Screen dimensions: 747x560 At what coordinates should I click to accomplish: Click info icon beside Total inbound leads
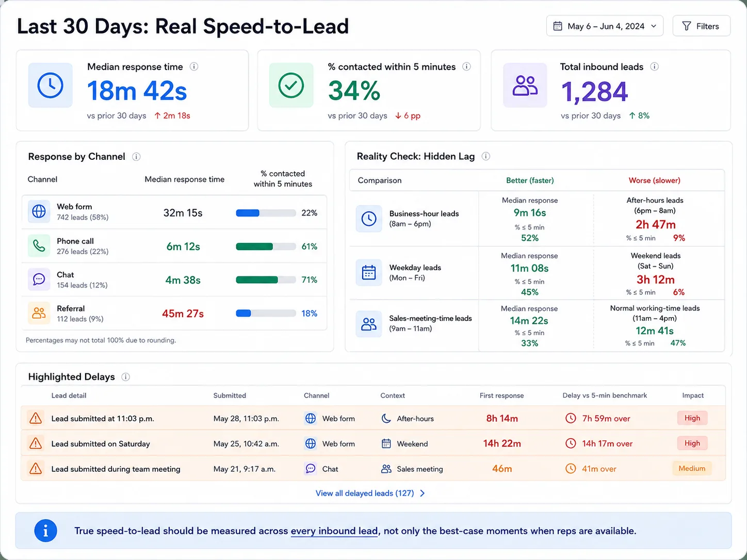coord(654,67)
